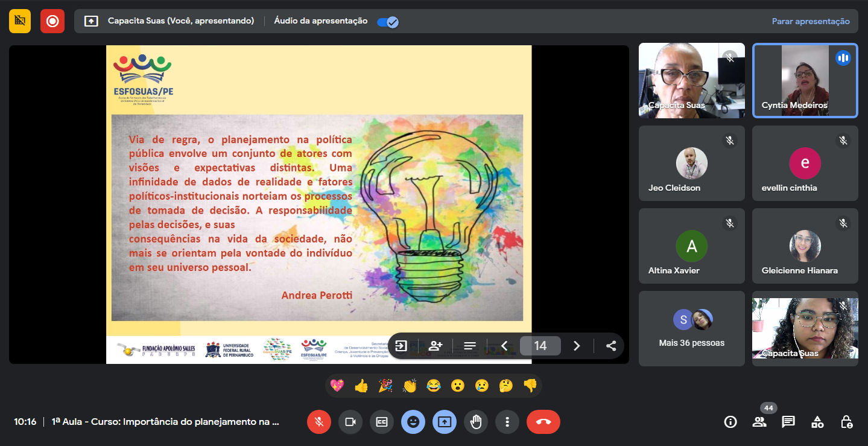
Task: Open meeting details info icon
Action: (730, 422)
